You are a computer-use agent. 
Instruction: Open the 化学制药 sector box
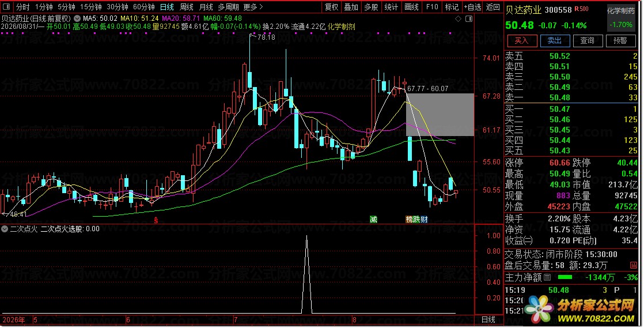pyautogui.click(x=621, y=18)
